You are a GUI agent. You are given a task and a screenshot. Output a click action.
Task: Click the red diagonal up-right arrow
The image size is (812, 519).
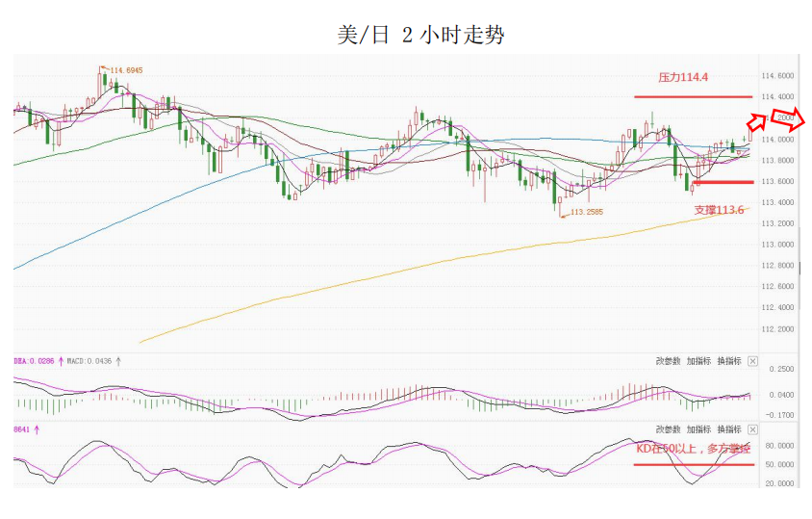[757, 121]
